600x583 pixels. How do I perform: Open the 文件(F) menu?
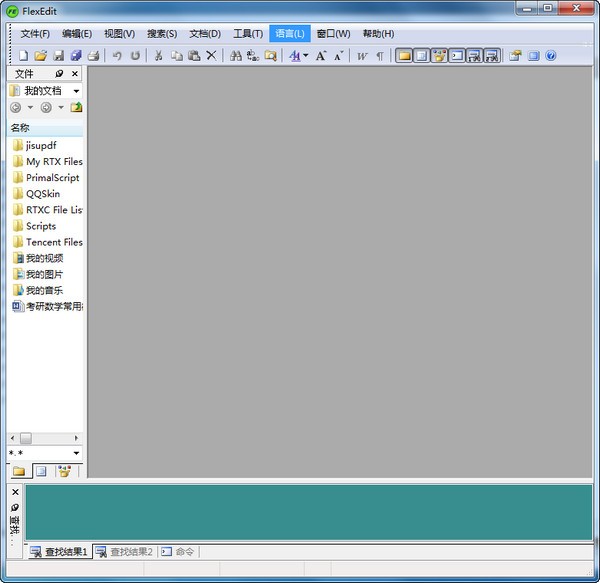(x=35, y=34)
